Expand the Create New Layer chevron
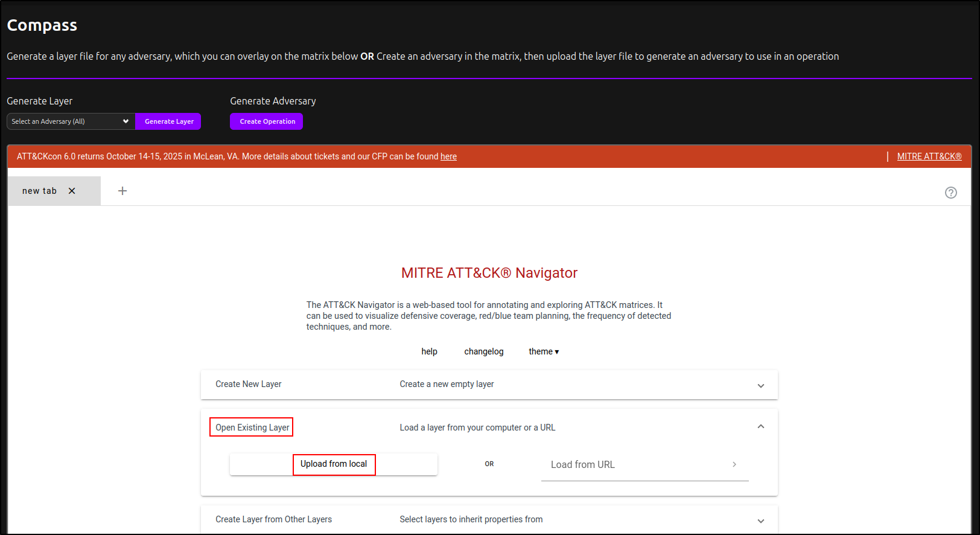 coord(760,385)
